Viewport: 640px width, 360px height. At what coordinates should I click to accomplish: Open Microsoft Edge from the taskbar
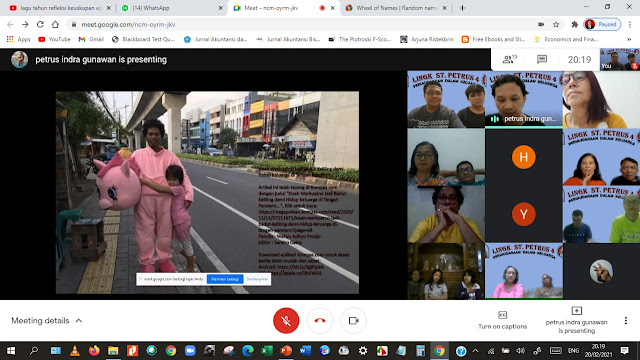[x=248, y=351]
